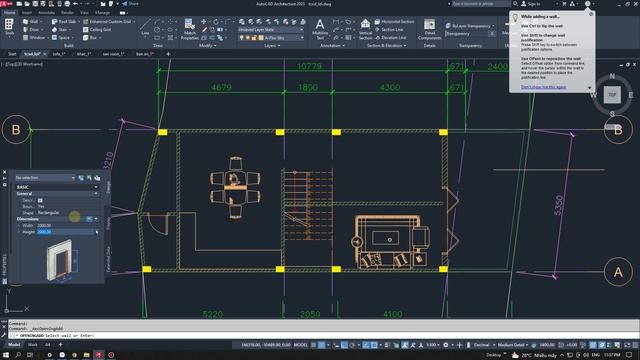The image size is (640, 360).
Task: Close the wall tip popup
Action: pyautogui.click(x=591, y=14)
